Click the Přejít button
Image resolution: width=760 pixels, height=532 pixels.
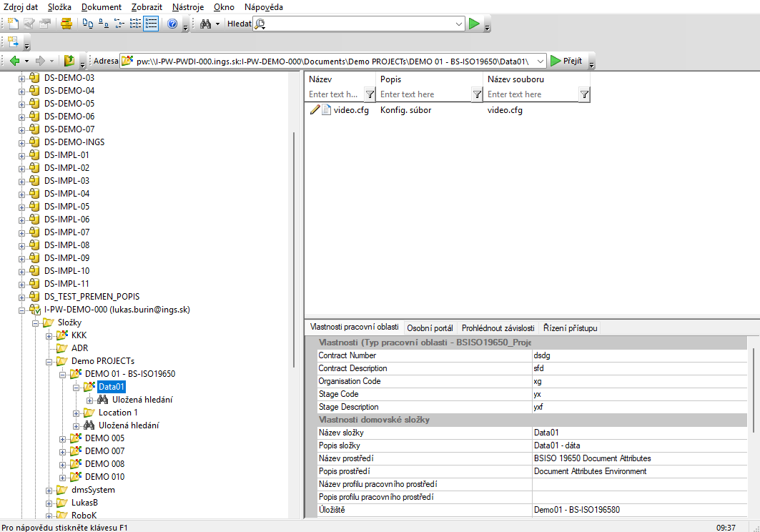pos(566,61)
